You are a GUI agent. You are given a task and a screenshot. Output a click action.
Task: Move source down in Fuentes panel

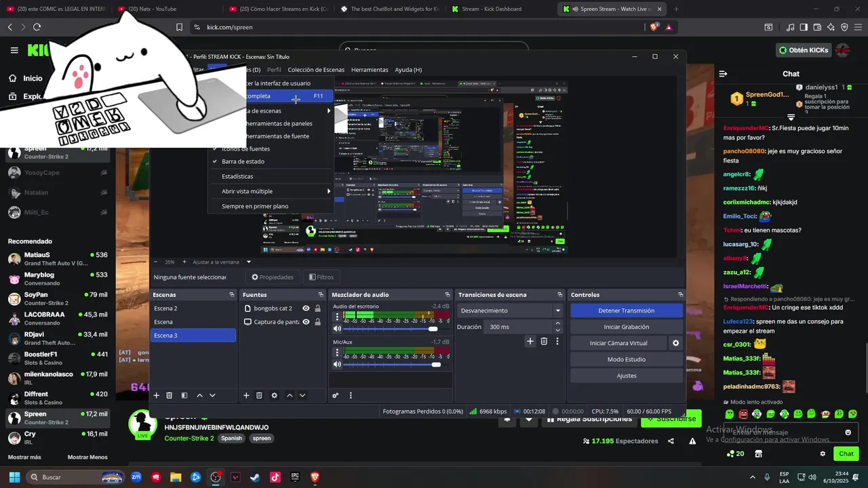[x=302, y=395]
